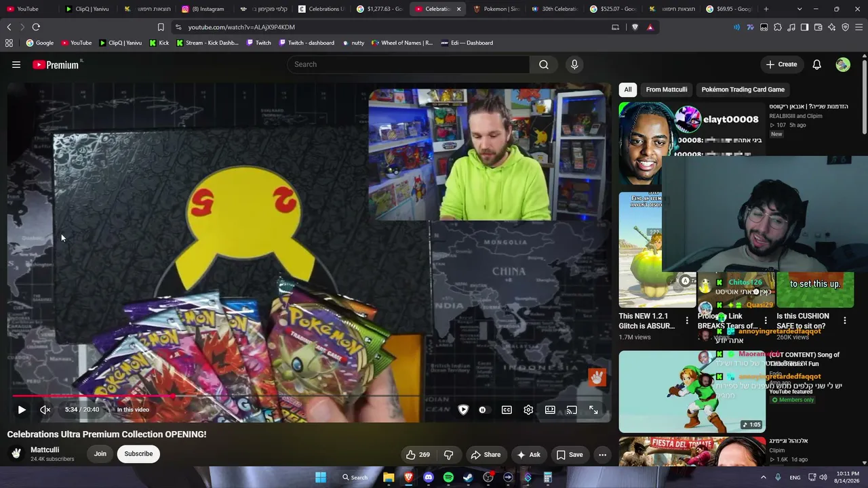Open the Create menu
Screen dimensions: 868x488
pyautogui.click(x=781, y=64)
